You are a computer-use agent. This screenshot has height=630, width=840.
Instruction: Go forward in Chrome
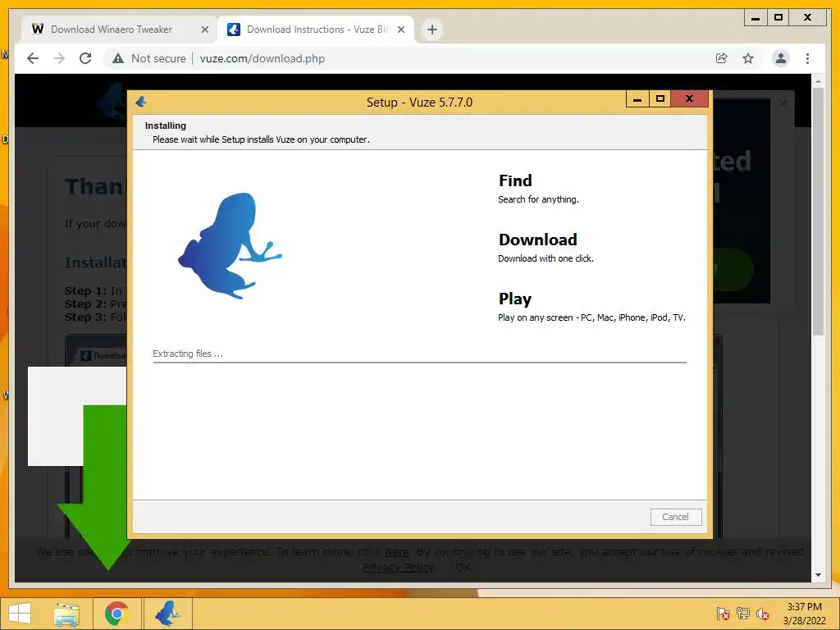[59, 58]
